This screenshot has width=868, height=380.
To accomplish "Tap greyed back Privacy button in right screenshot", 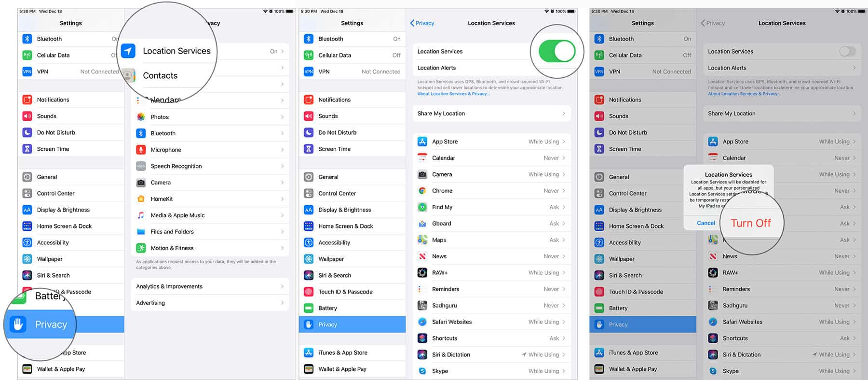I will pyautogui.click(x=713, y=23).
